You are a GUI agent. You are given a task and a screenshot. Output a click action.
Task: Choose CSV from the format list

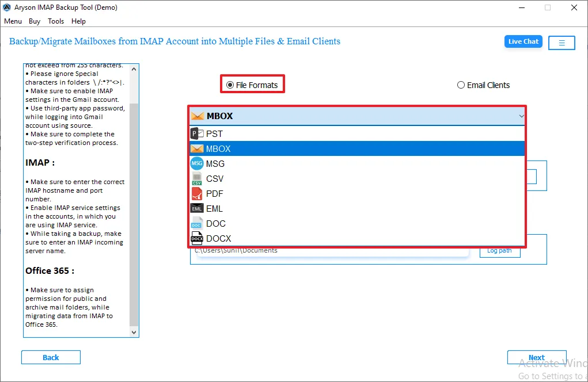(357, 179)
